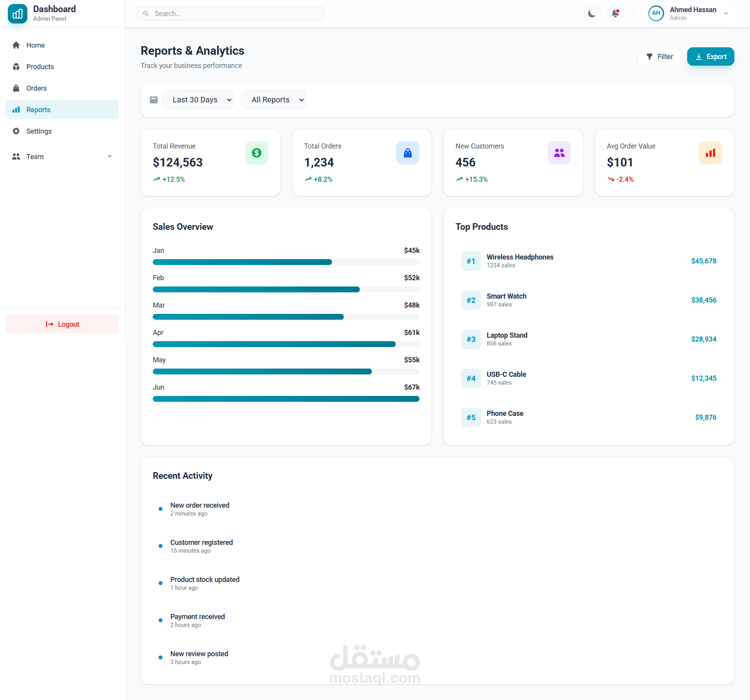The height and width of the screenshot is (700, 750).
Task: Click the Dashboard logo icon
Action: click(x=18, y=14)
